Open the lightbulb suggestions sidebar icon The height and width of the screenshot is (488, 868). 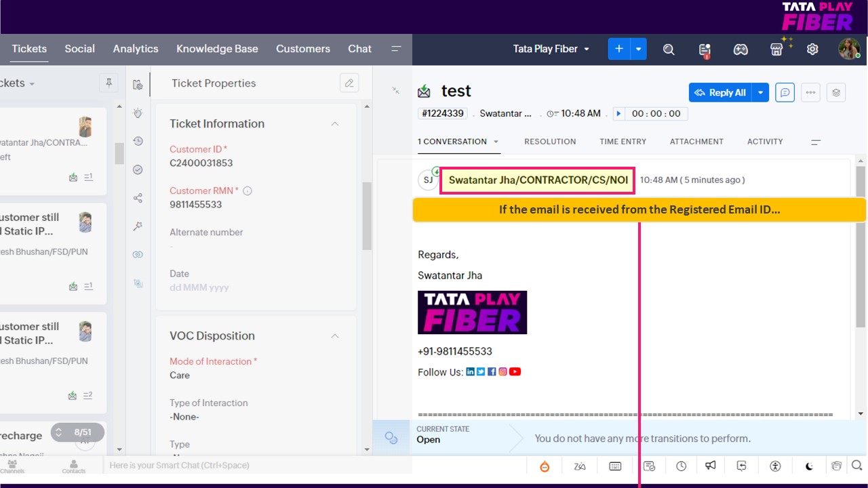pos(138,113)
